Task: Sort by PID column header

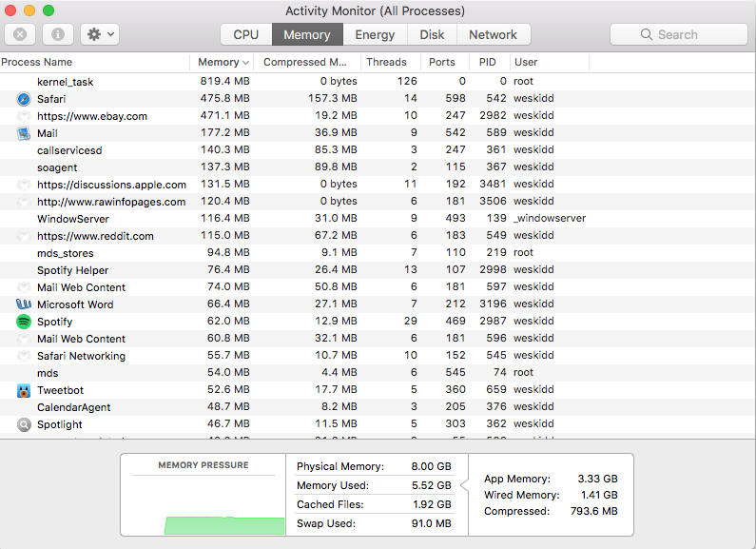Action: (490, 62)
